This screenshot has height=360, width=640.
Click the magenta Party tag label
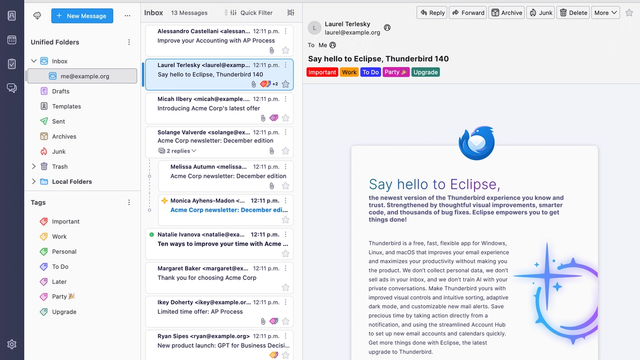pos(396,72)
